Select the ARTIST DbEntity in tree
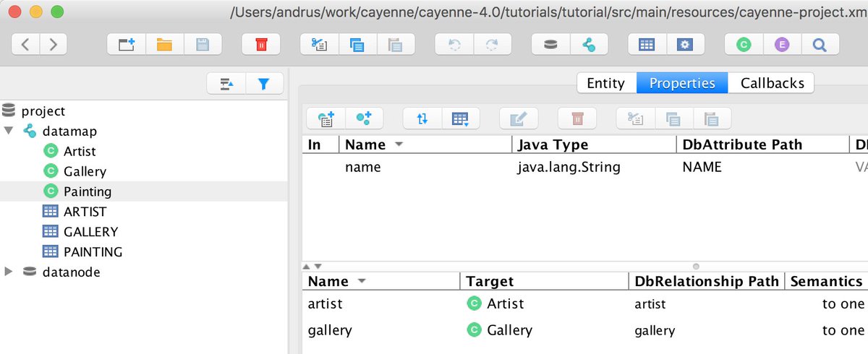 [85, 212]
